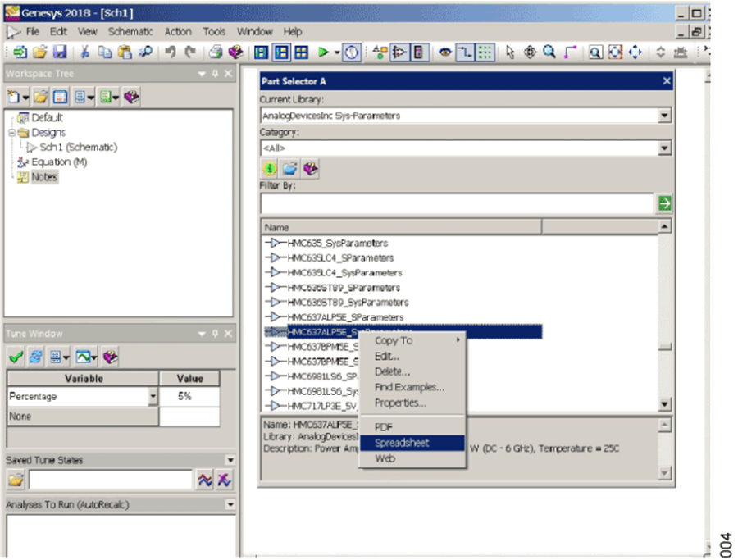Open the Percentage variable dropdown in Tune Window
Screen dimensions: 738x560
coord(152,397)
